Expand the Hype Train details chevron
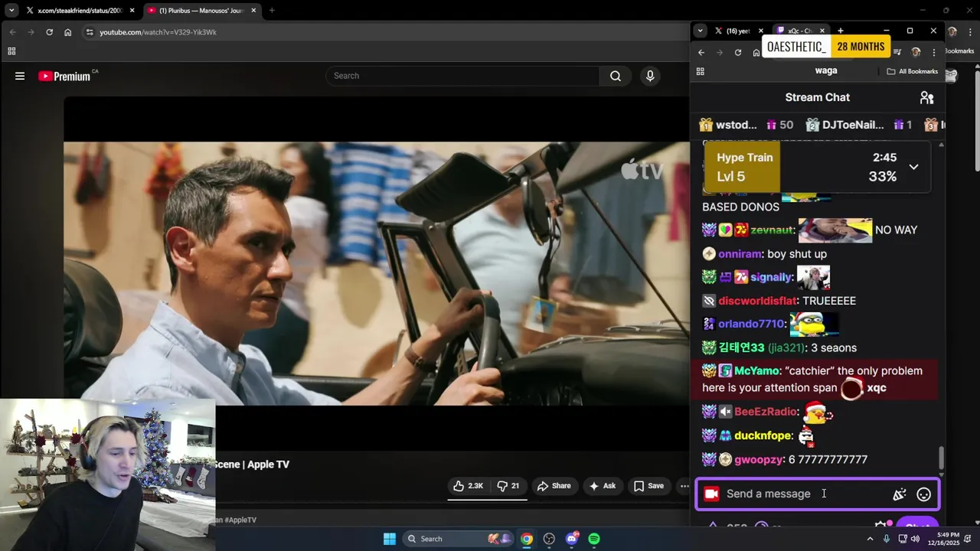980x551 pixels. click(913, 167)
